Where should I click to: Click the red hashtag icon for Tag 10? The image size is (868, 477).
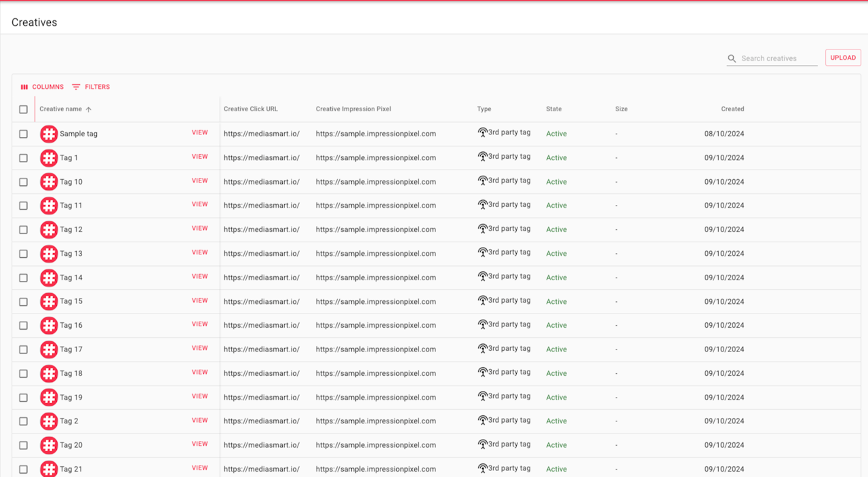tap(49, 182)
